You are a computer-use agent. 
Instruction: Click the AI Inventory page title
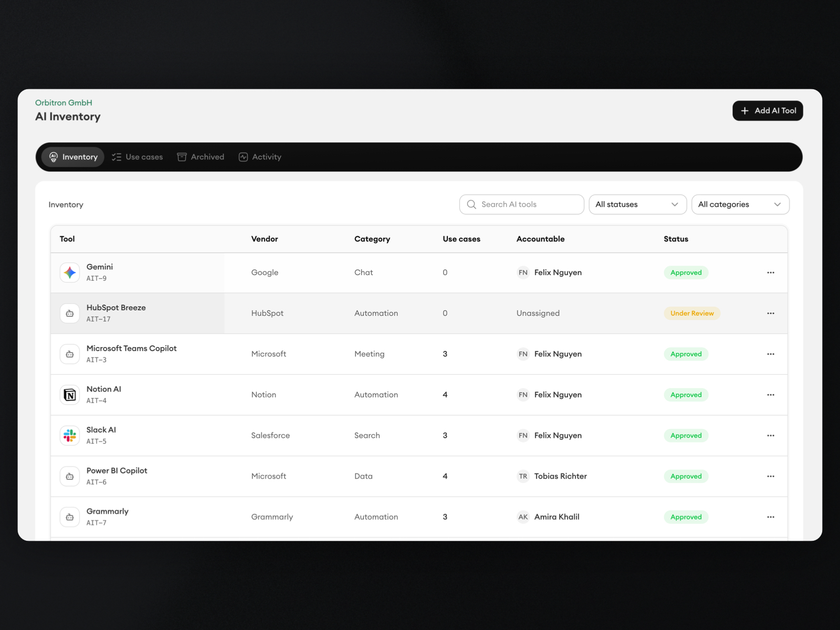click(x=68, y=117)
